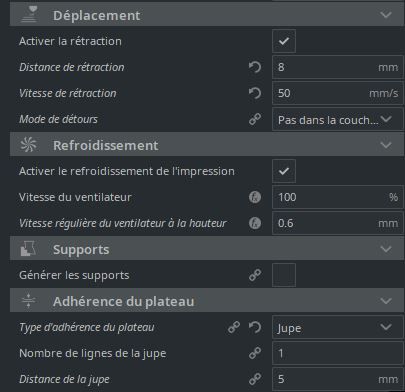Image resolution: width=405 pixels, height=392 pixels.
Task: Click formula icon next to Vitesse du ventilateur
Action: point(255,197)
